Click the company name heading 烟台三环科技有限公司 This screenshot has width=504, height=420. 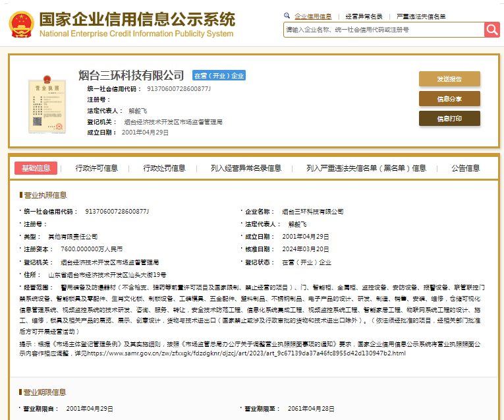pos(131,75)
